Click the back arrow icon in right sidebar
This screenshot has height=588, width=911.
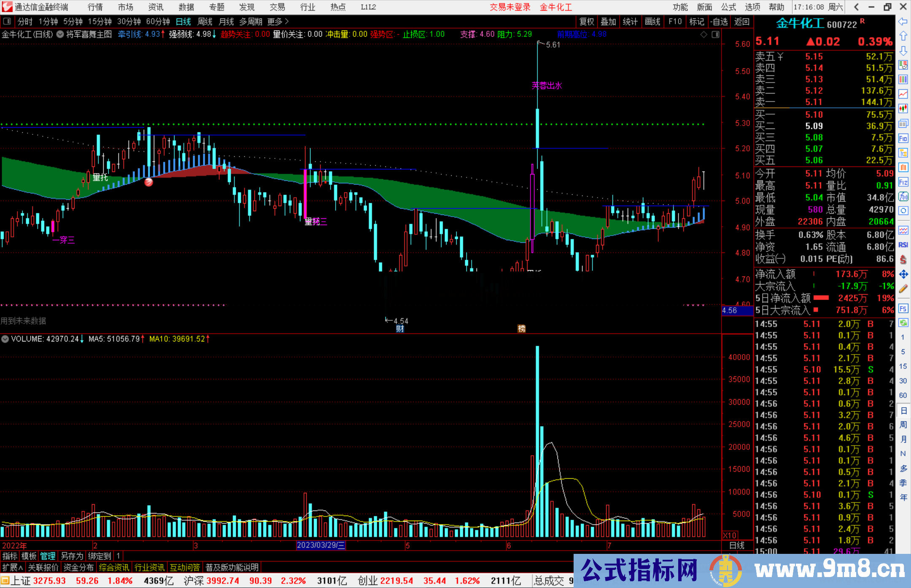pos(903,21)
